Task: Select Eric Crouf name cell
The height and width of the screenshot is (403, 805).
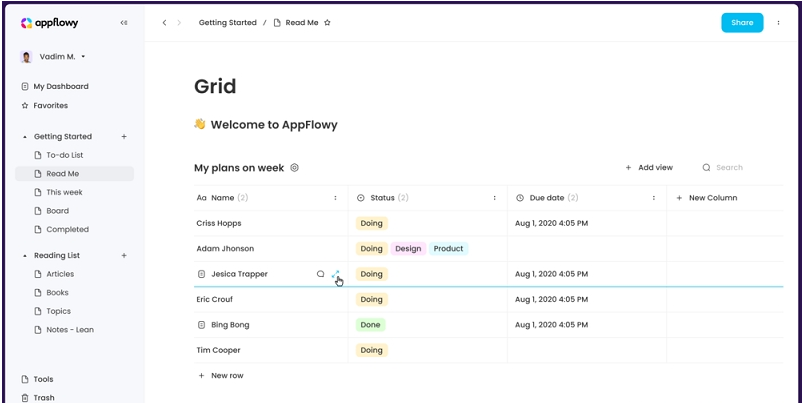Action: coord(271,299)
